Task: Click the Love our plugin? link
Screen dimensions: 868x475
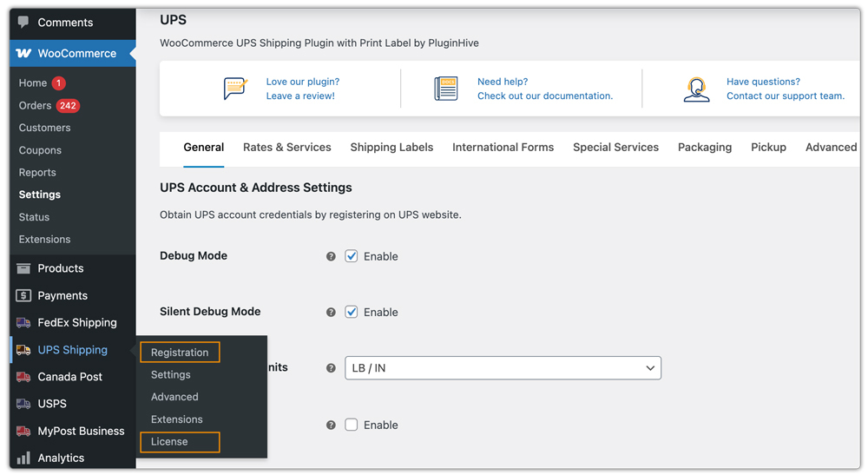Action: 303,82
